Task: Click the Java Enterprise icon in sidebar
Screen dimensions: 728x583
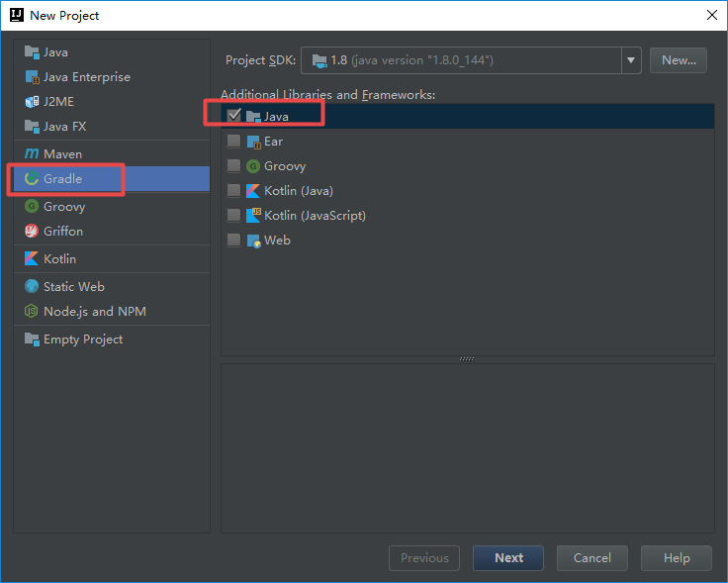Action: click(32, 76)
